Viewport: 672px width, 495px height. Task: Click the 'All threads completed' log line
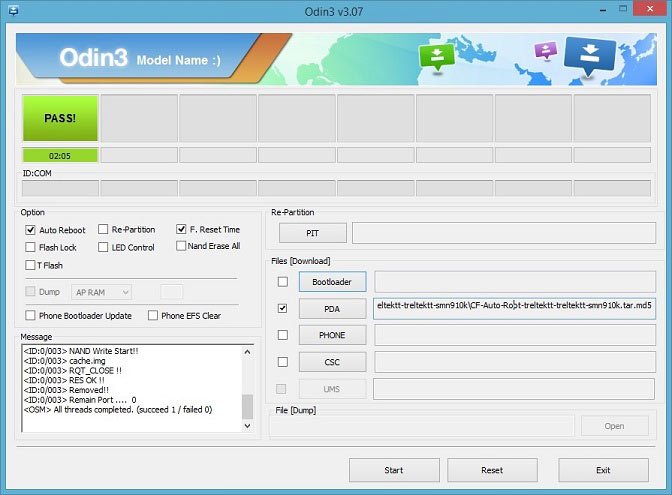(x=118, y=410)
